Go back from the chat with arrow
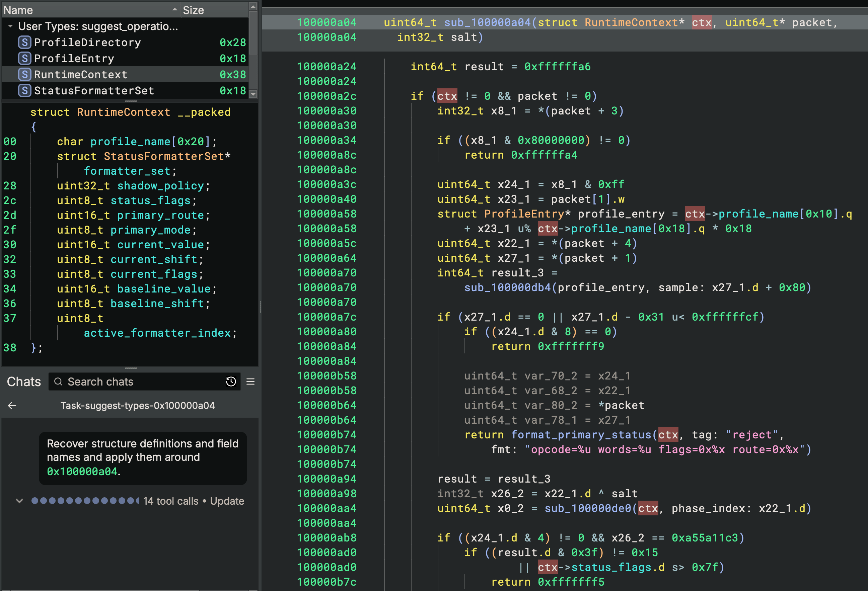This screenshot has width=868, height=591. coord(12,406)
